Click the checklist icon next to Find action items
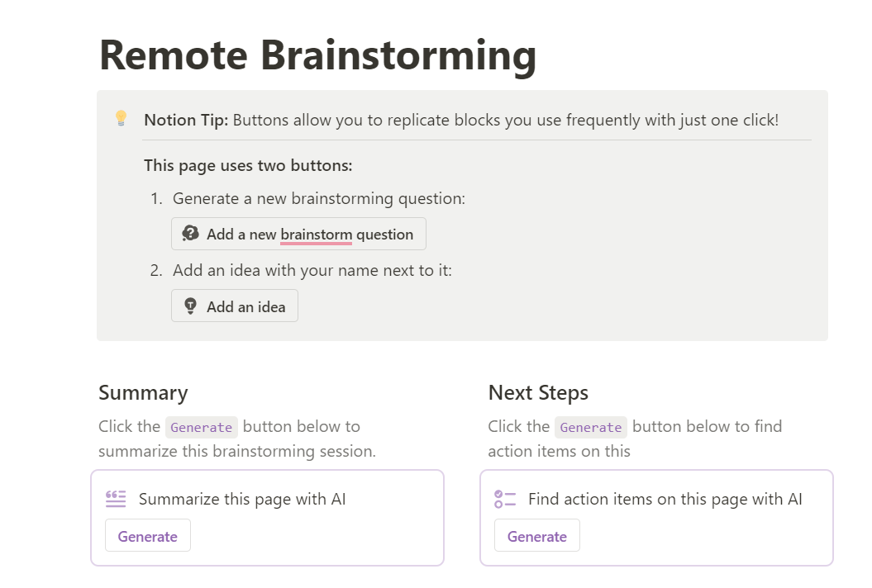Screen dimensions: 872x588 click(x=503, y=498)
